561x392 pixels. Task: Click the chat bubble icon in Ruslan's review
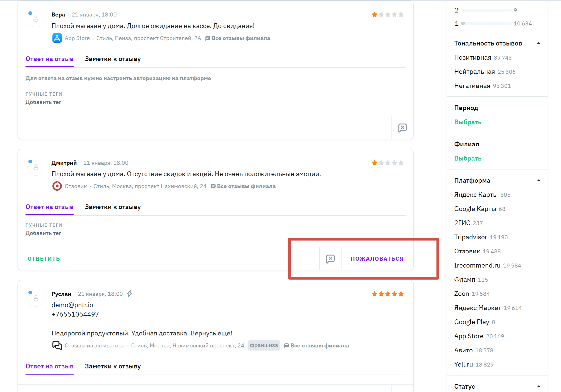57,345
